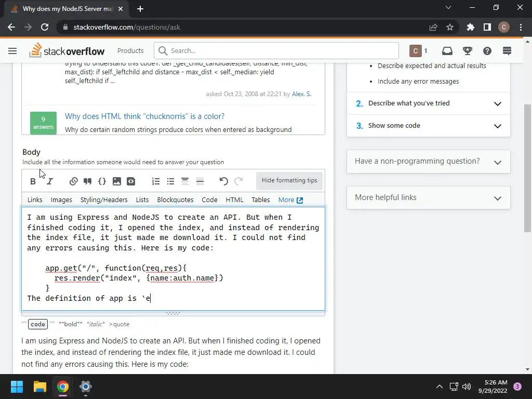Open Chrome extensions puzzle icon
This screenshot has height=399, width=532.
click(471, 27)
